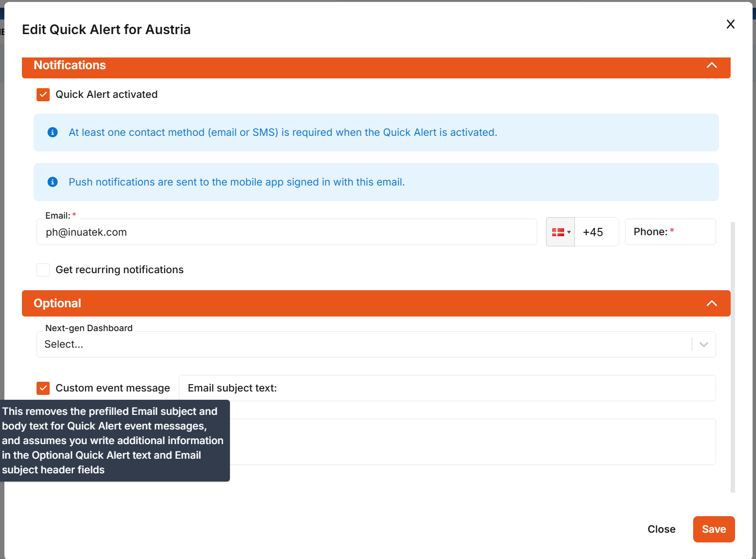Click the dark tooltip about prefilled Email subject

click(x=115, y=441)
